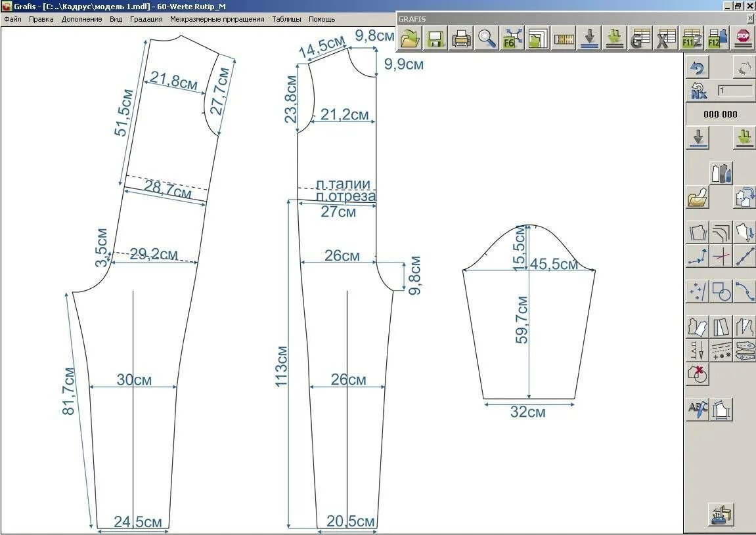Open the Помощь menu
The image size is (756, 535).
(x=322, y=19)
